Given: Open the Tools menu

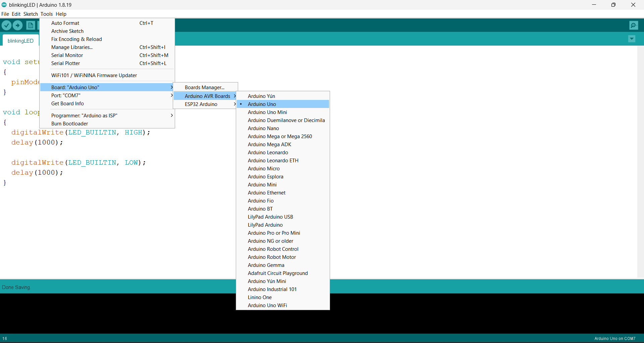Looking at the screenshot, I should click(47, 14).
